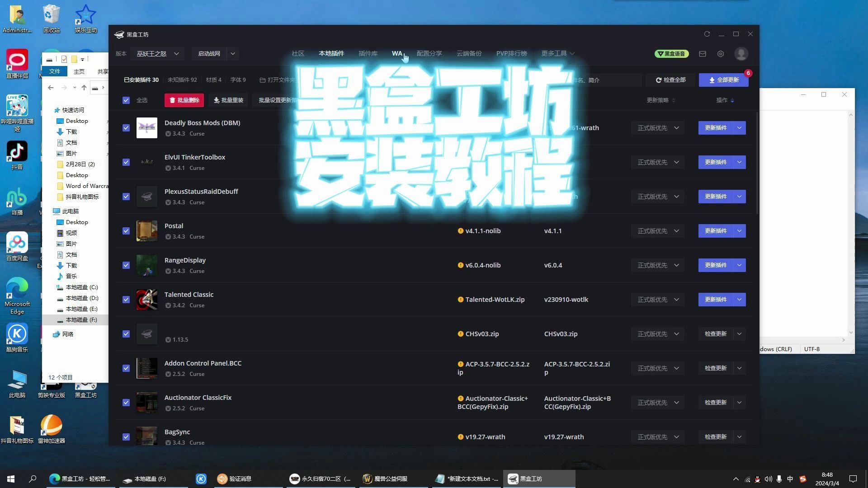Open 酷狗音乐 desktop icon
This screenshot has width=868, height=488.
(17, 338)
